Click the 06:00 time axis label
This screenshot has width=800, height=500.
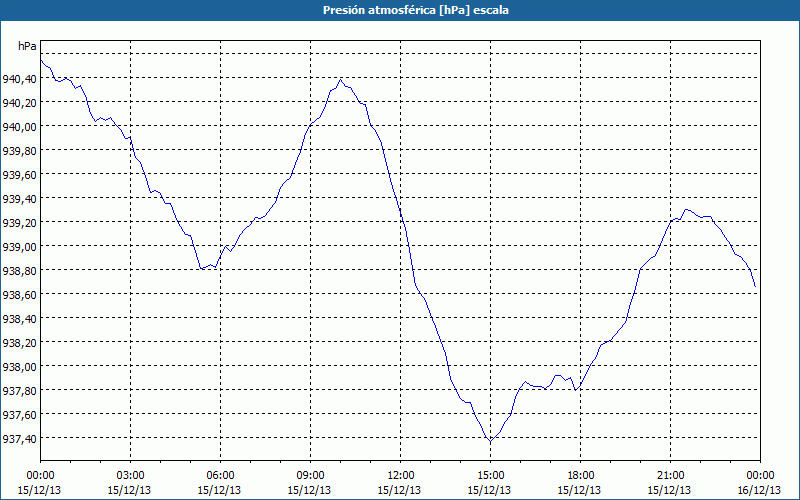(220, 476)
